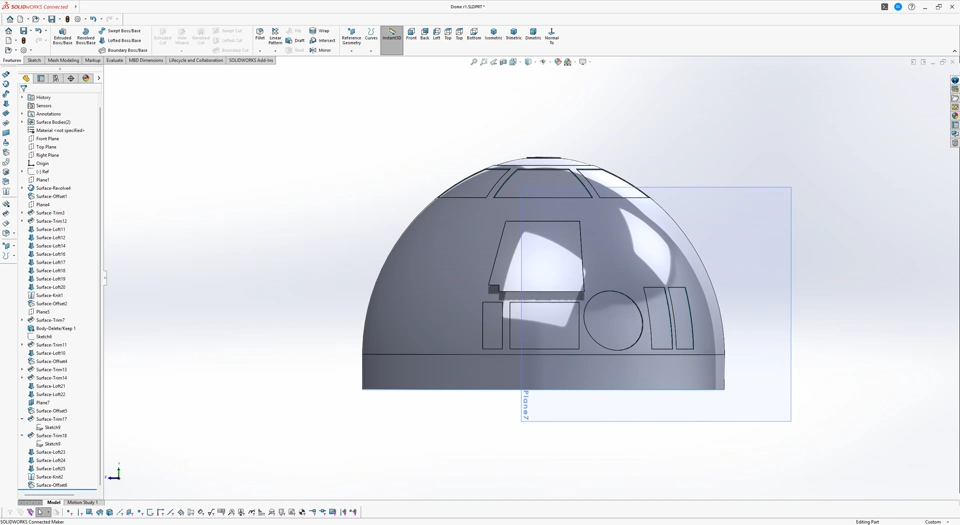The height and width of the screenshot is (525, 960).
Task: Switch to Isometric view
Action: click(493, 34)
